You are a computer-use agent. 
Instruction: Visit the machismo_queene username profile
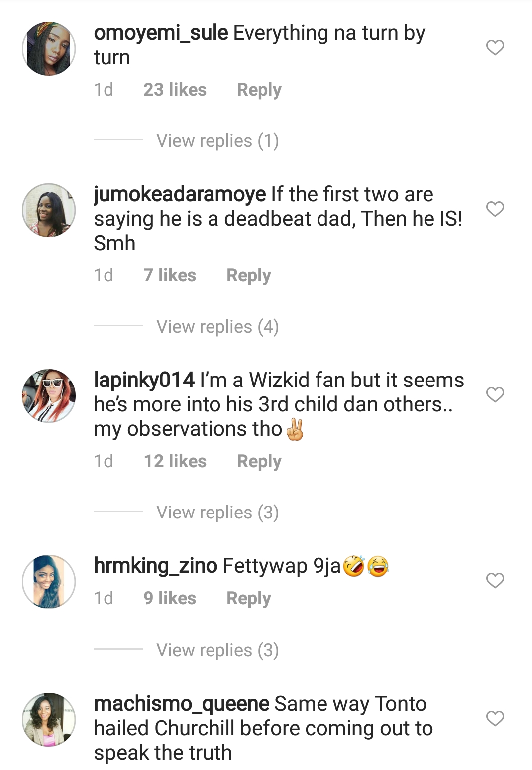pos(182,704)
